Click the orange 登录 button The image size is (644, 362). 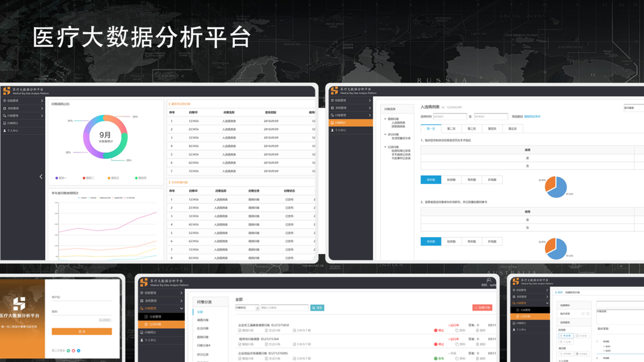[82, 331]
